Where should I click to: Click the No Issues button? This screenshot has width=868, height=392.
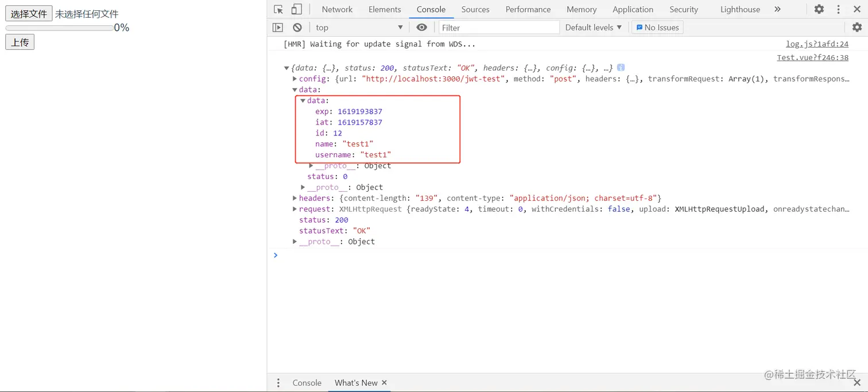(657, 28)
